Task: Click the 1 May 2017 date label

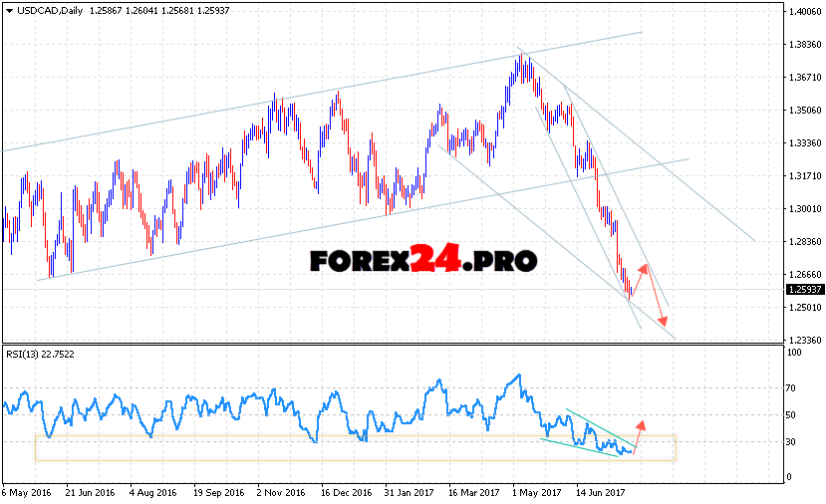Action: [x=535, y=492]
